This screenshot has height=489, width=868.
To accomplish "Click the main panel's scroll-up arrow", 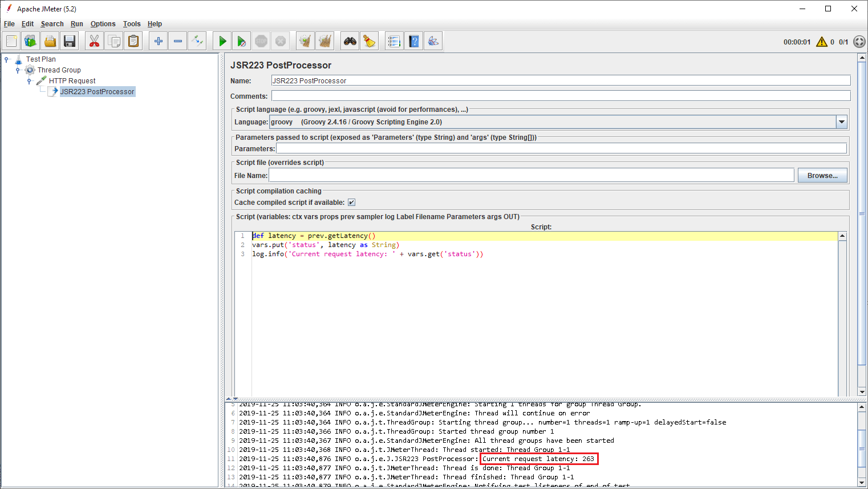I will click(862, 58).
